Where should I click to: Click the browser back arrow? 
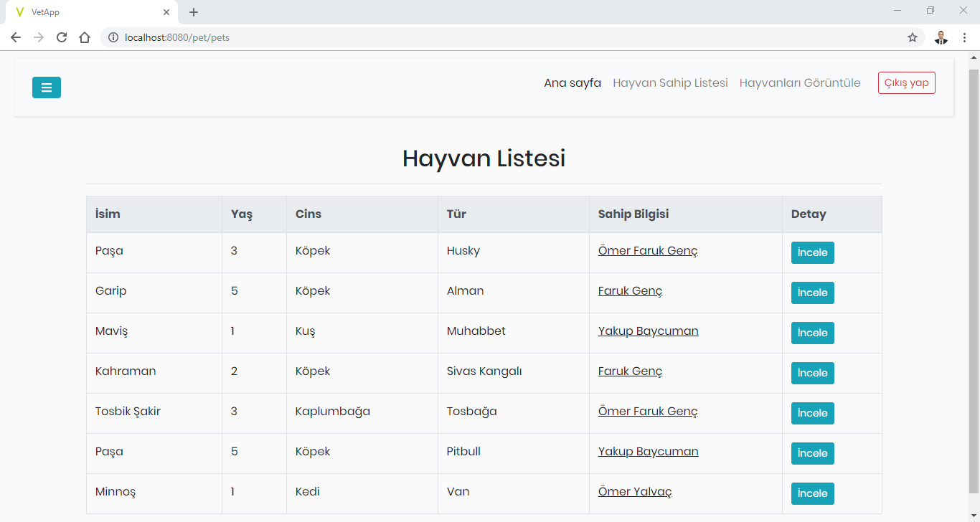coord(16,37)
